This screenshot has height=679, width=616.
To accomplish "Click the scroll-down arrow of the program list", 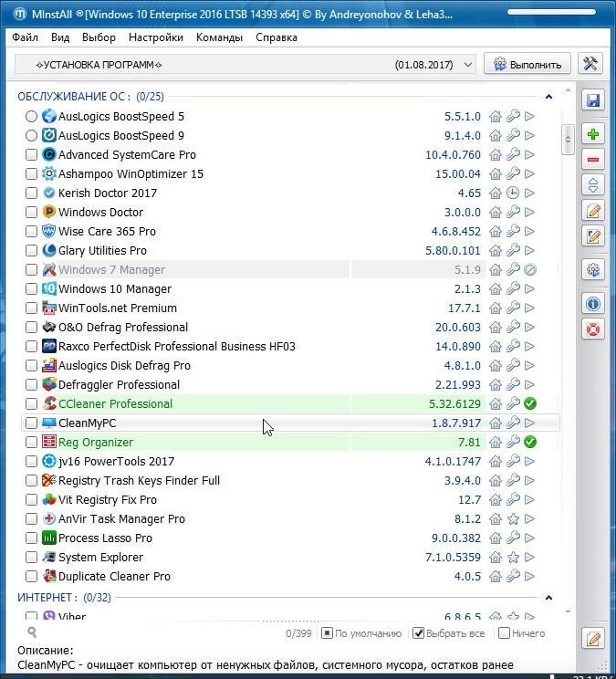I will click(568, 611).
